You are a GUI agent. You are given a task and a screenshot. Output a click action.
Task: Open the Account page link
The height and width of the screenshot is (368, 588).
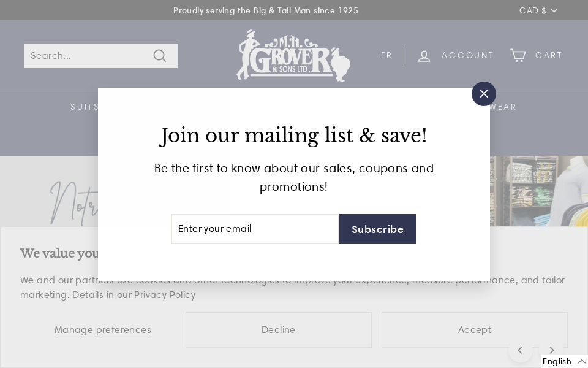[467, 56]
